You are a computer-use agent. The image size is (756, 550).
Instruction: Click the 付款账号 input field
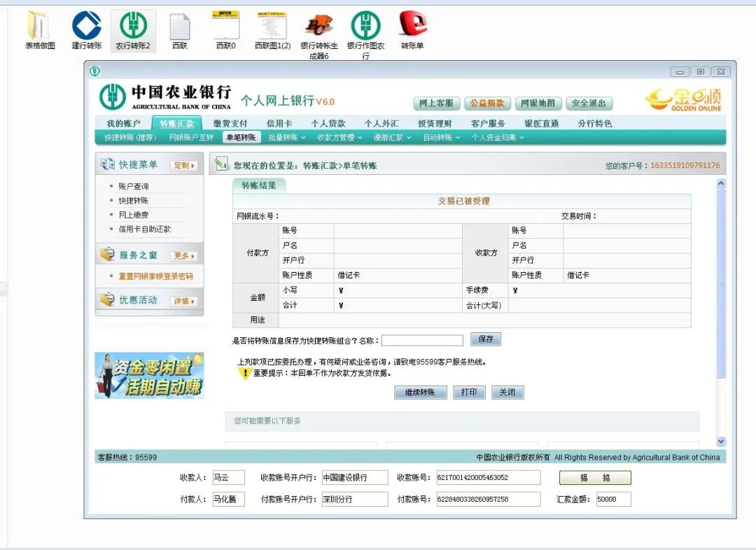489,500
